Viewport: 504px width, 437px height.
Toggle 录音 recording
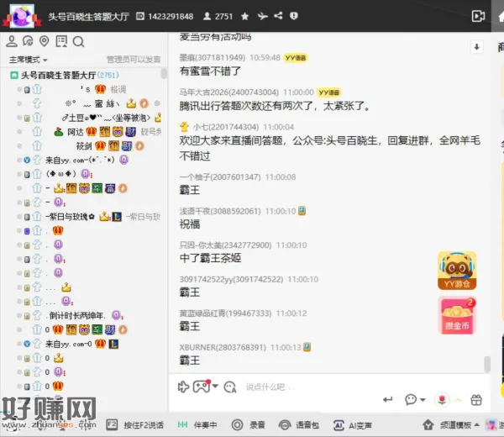[249, 425]
